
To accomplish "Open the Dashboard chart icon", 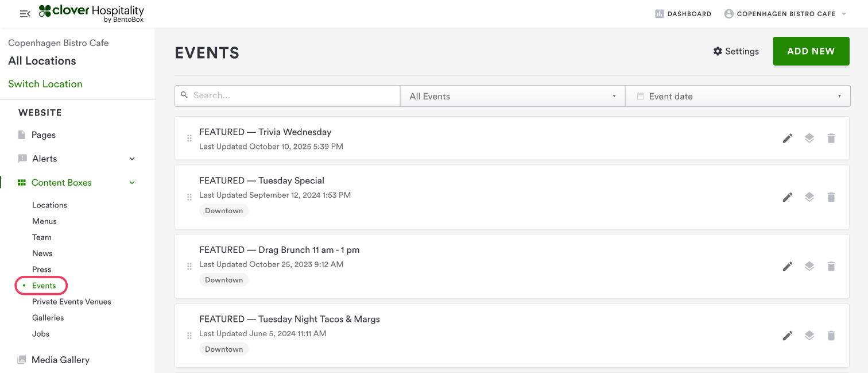I will tap(660, 14).
